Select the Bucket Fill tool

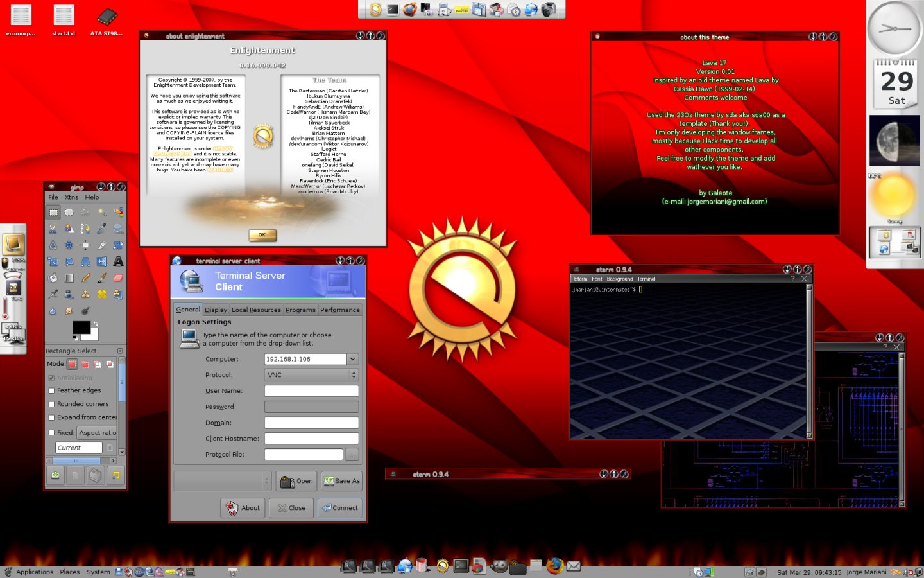(x=53, y=278)
